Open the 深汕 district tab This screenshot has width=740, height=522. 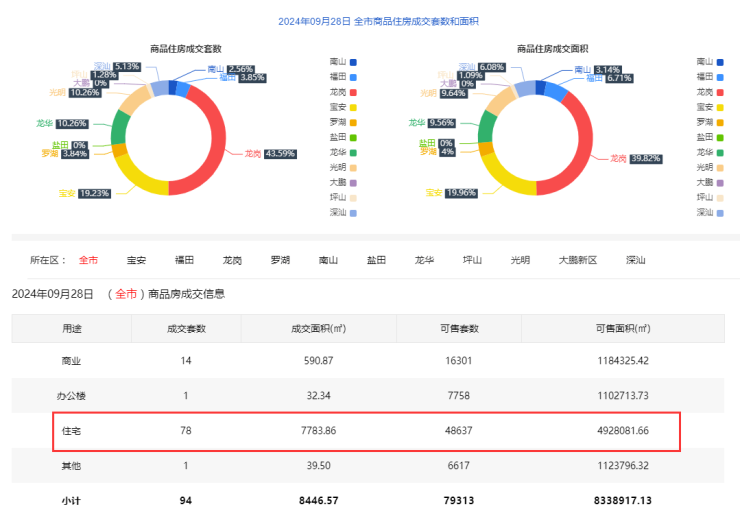click(x=635, y=260)
